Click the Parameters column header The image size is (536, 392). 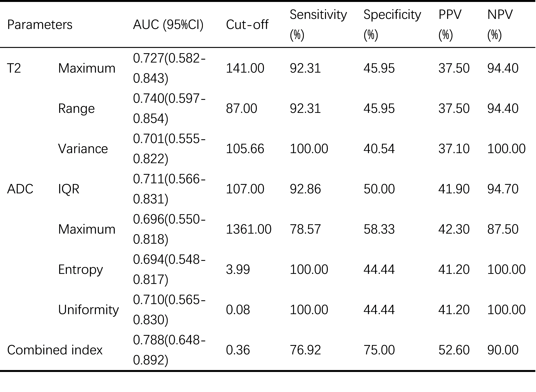click(x=40, y=25)
